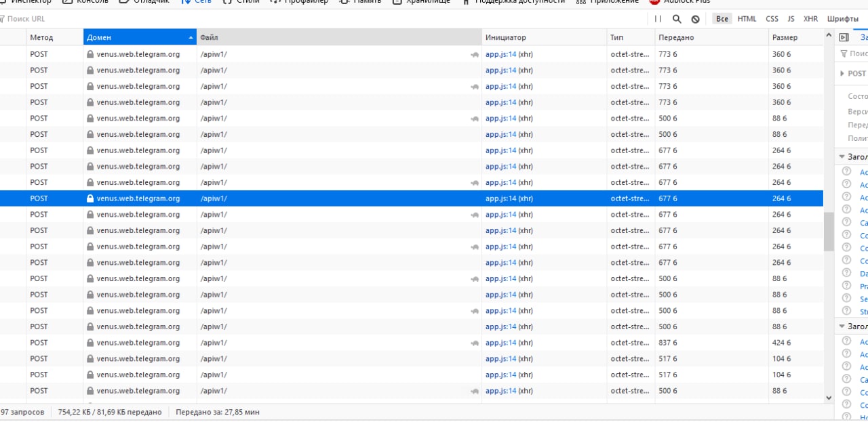Click octet-stre... type in the 837 Б row
868x422 pixels.
pos(630,343)
